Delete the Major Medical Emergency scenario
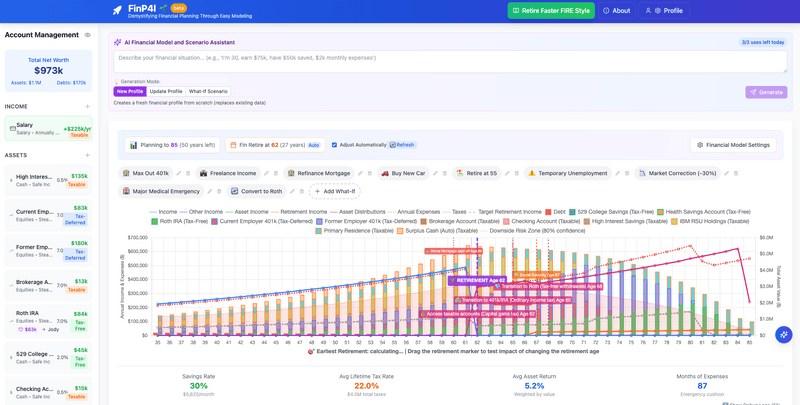The image size is (800, 405). click(x=219, y=191)
